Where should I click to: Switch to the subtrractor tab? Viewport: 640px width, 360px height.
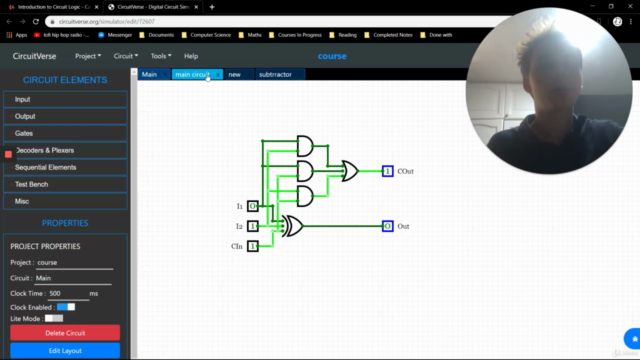[x=276, y=74]
